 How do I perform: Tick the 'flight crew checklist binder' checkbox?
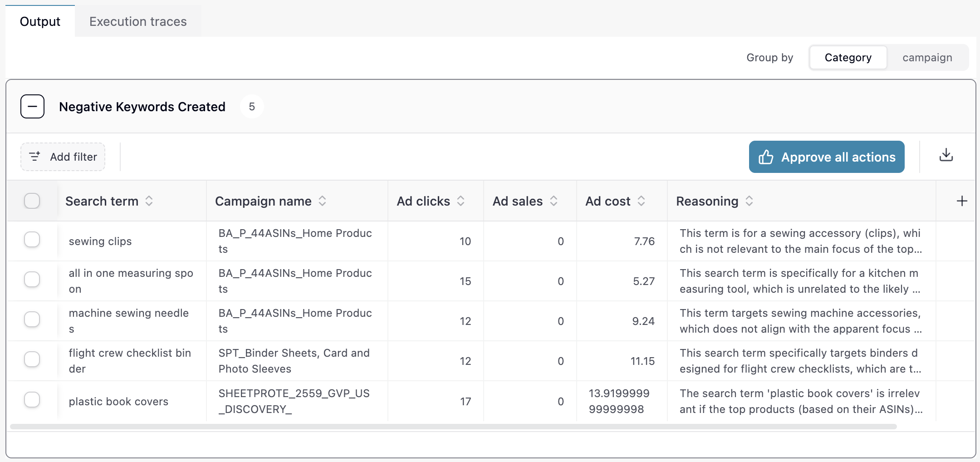[x=32, y=359]
